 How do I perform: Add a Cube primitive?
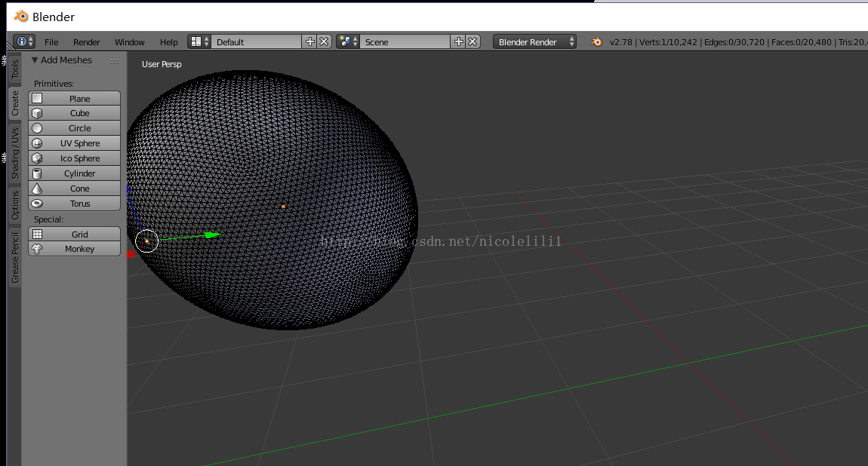(x=74, y=113)
